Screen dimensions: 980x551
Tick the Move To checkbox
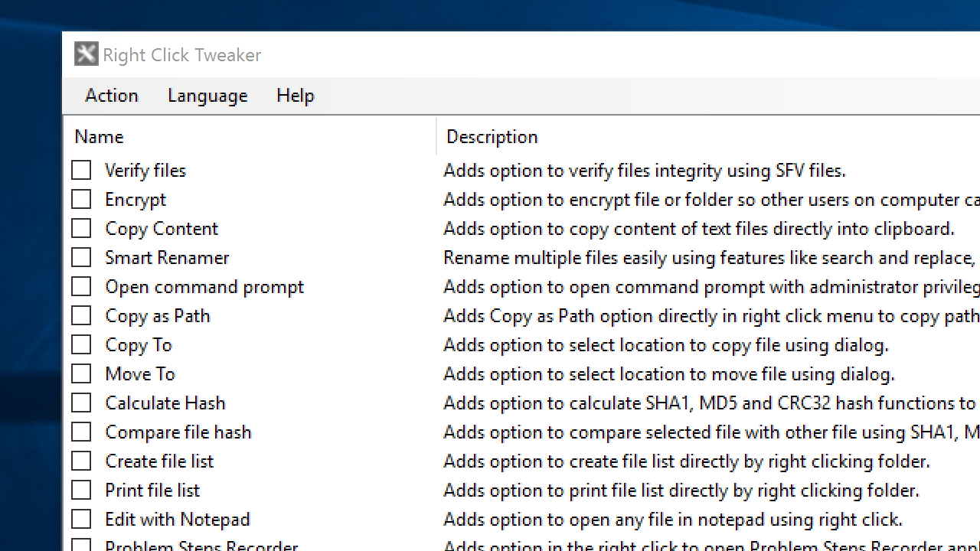point(81,373)
